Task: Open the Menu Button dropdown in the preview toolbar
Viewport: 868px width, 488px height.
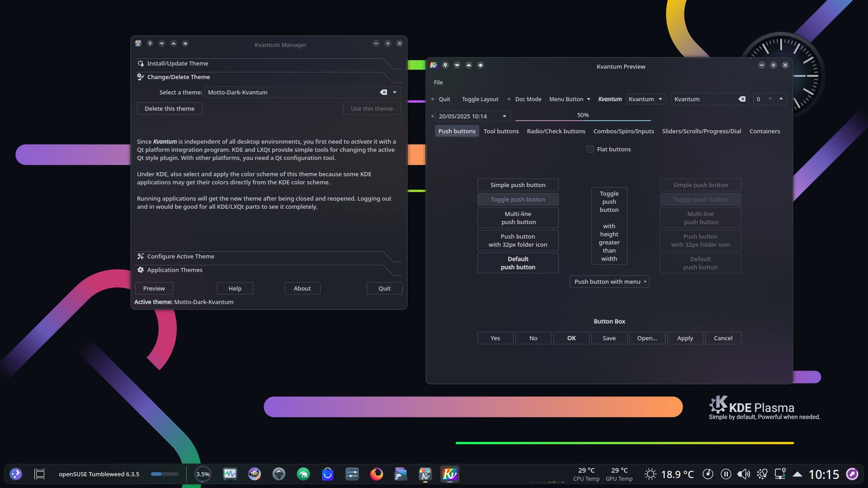Action: pyautogui.click(x=570, y=99)
